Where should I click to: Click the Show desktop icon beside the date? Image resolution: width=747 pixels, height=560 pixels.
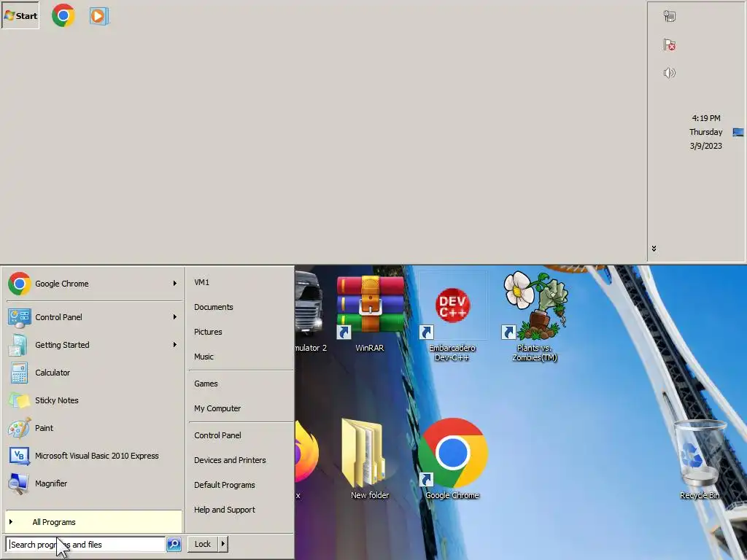(738, 133)
